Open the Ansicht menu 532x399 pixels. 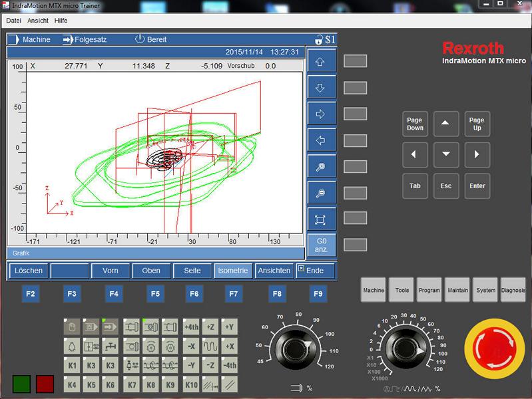click(38, 21)
